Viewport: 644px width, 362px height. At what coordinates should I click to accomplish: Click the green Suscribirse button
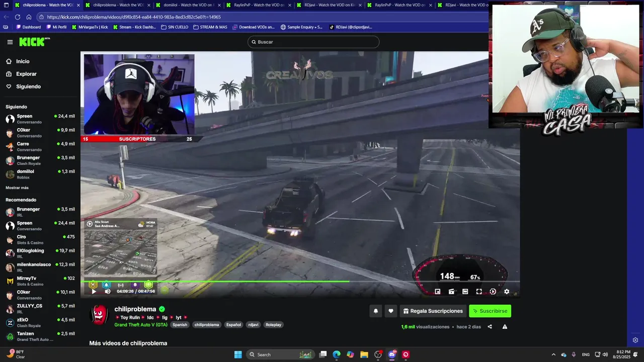coord(490,311)
